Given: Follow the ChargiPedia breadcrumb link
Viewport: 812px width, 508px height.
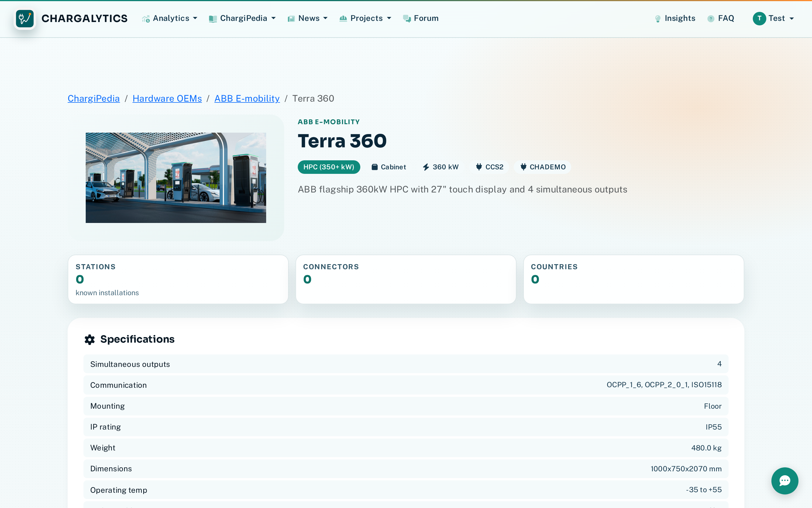Looking at the screenshot, I should click(94, 98).
